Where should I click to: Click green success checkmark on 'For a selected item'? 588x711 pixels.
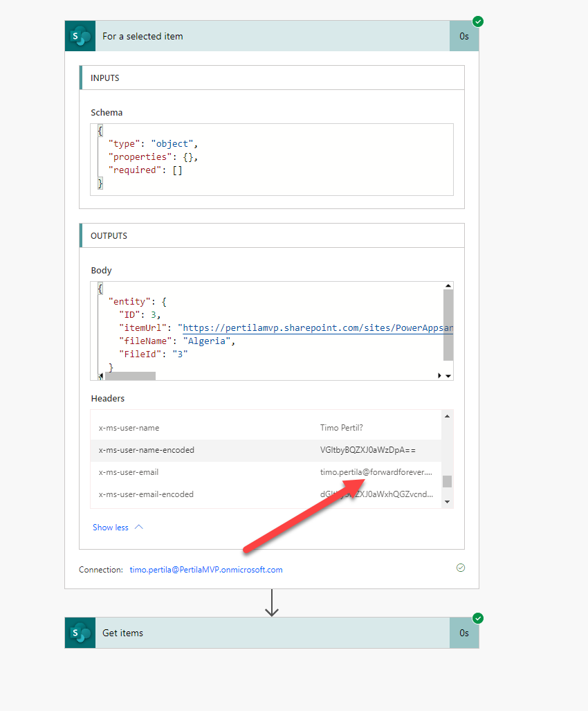(x=477, y=21)
